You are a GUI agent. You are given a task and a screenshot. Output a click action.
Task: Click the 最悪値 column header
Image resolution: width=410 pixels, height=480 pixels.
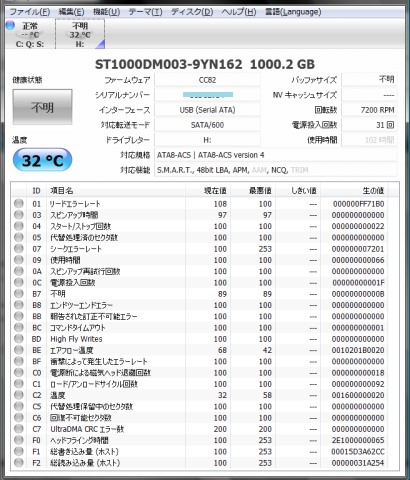(253, 191)
